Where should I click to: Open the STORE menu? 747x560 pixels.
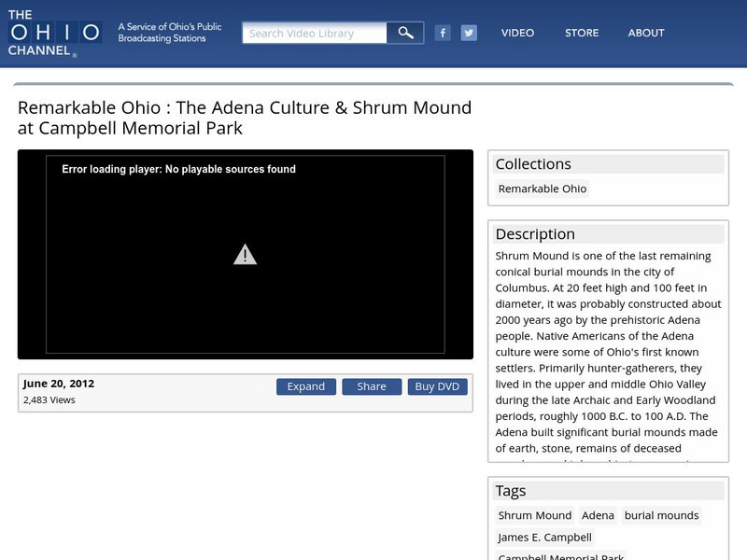click(582, 33)
